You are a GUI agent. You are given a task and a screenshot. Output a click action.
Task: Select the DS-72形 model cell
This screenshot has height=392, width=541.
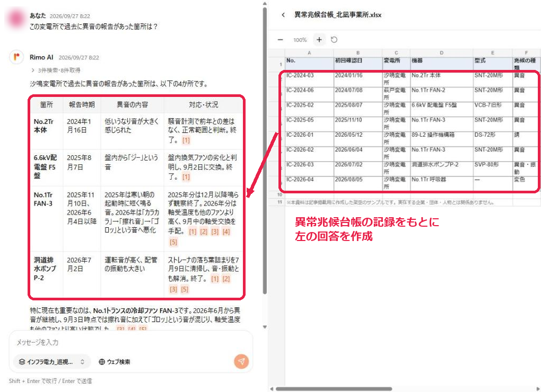[x=492, y=138]
